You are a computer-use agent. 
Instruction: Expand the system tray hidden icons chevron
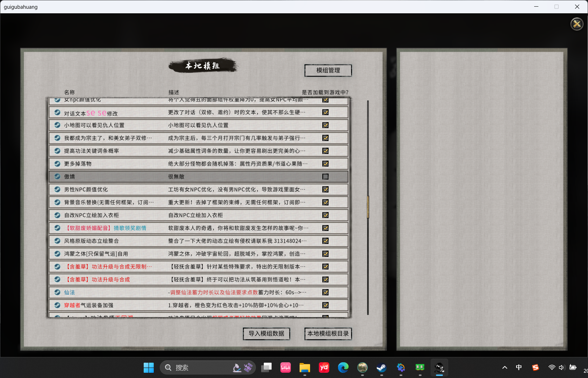504,367
